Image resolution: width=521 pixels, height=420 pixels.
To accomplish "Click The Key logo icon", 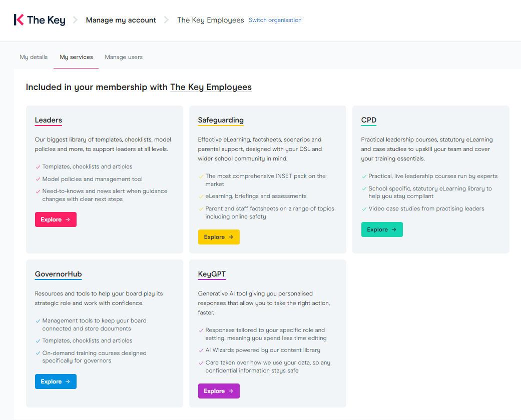I will click(x=19, y=20).
